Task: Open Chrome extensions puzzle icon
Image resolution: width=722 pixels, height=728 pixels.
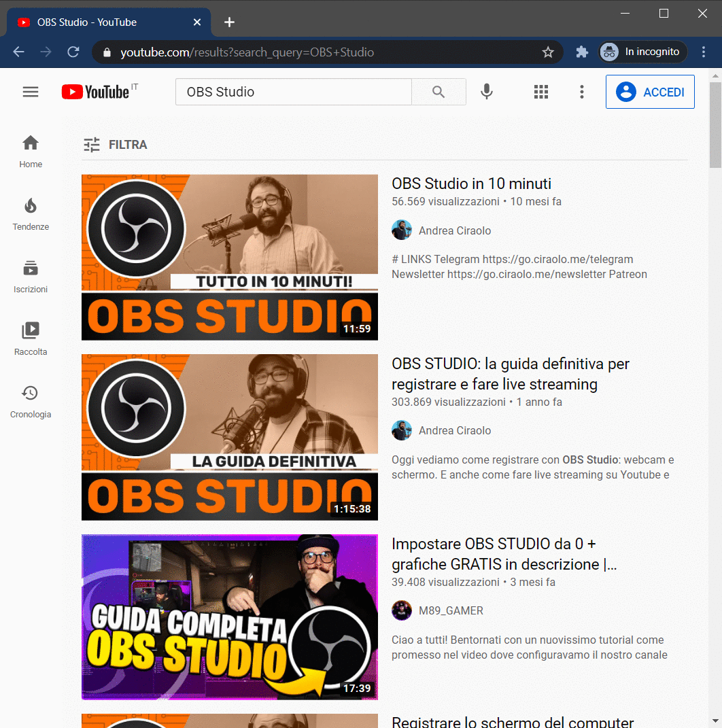Action: tap(582, 52)
